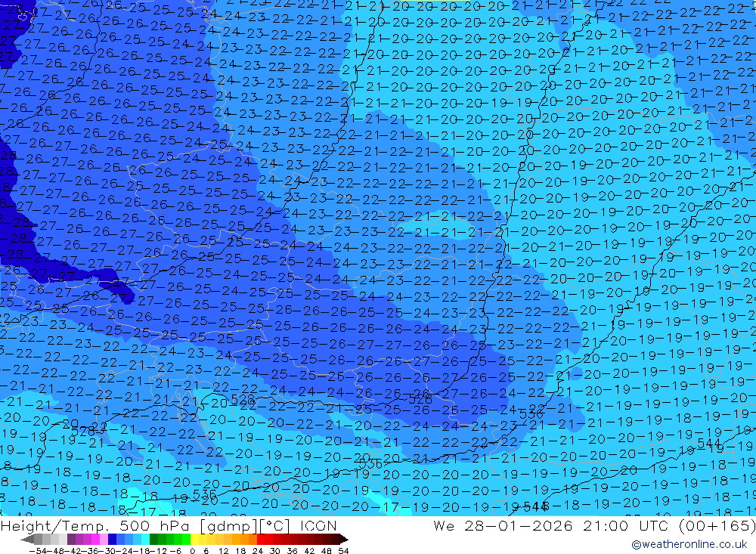The image size is (756, 554).
Task: Pick the bright magenta swatch above -36
Action: 95,540
